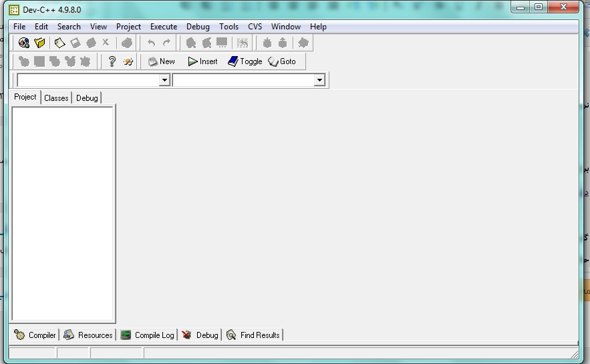Click the new project icon in toolbar
The height and width of the screenshot is (364, 590).
click(x=24, y=43)
